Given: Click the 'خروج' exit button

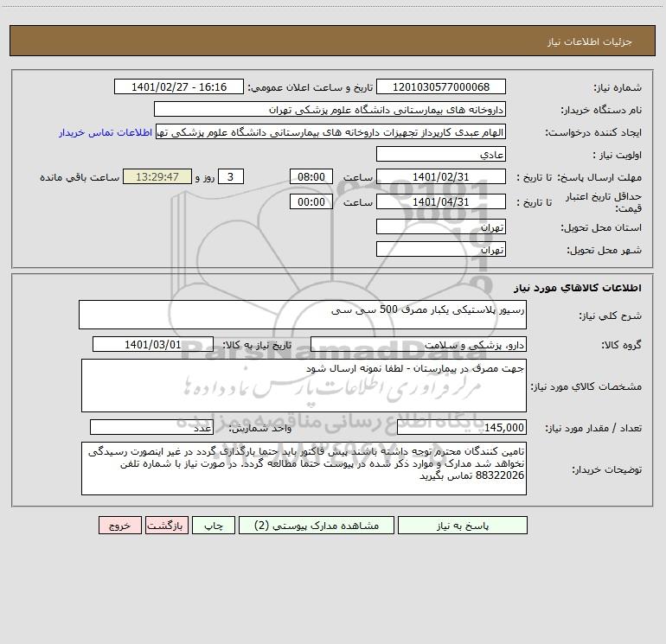Looking at the screenshot, I should coord(119,525).
